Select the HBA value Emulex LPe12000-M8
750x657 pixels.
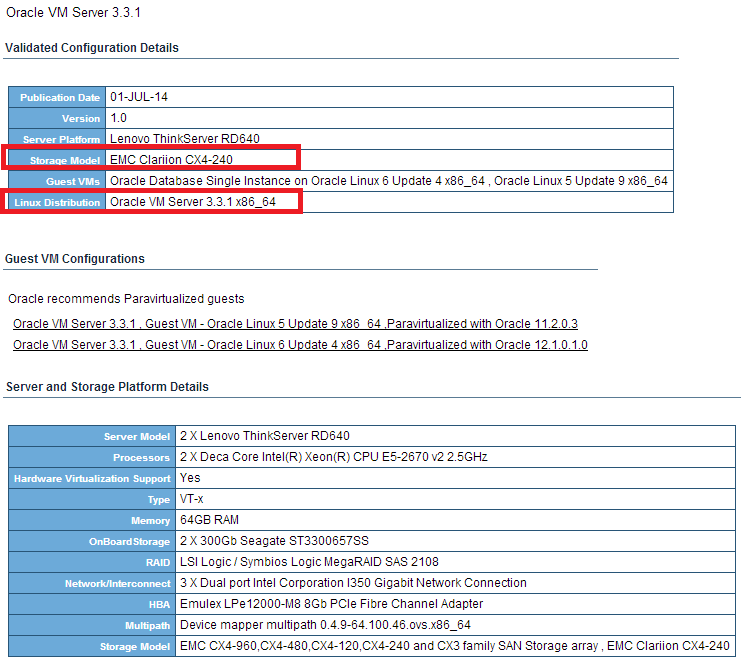click(x=331, y=604)
